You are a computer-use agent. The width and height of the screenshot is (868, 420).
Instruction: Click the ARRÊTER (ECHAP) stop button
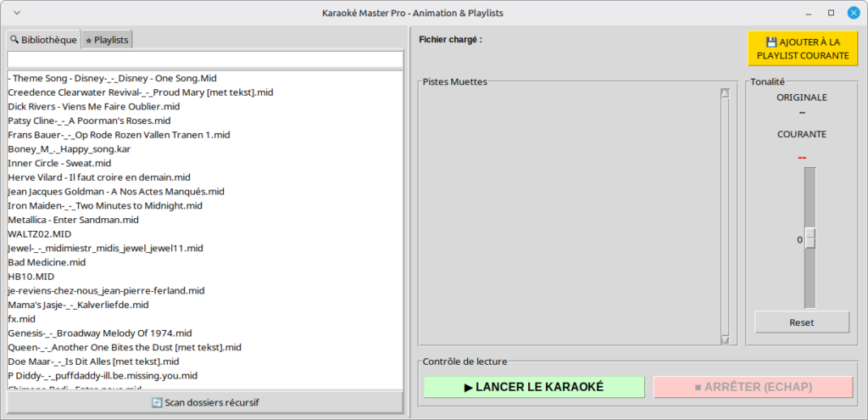tap(753, 387)
